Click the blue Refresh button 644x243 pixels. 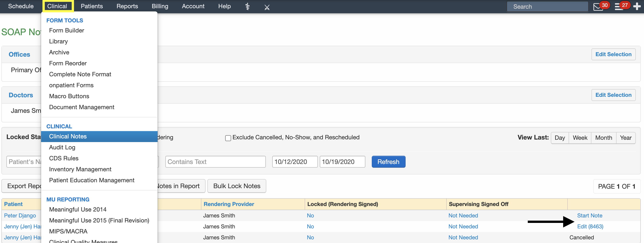(x=388, y=162)
